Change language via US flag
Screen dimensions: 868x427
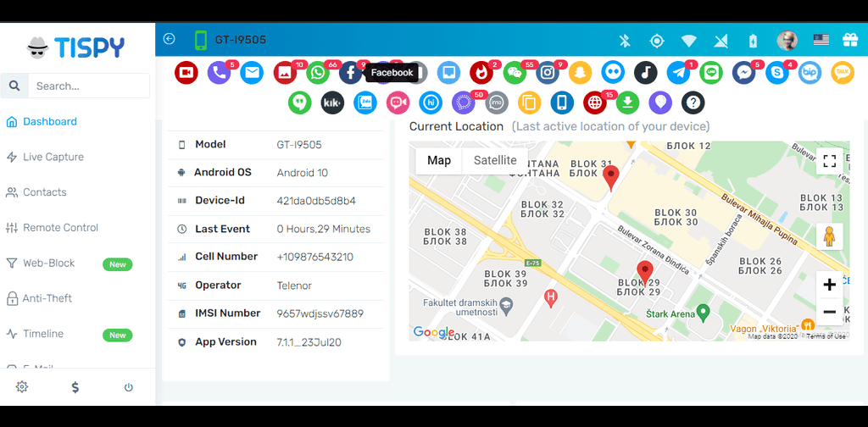(x=821, y=40)
